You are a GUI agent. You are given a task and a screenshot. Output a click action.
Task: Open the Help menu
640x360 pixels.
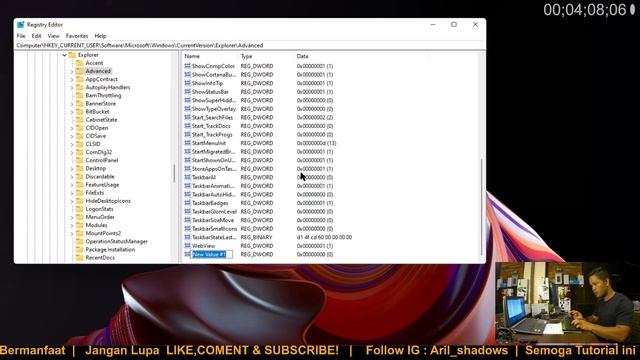(x=100, y=36)
